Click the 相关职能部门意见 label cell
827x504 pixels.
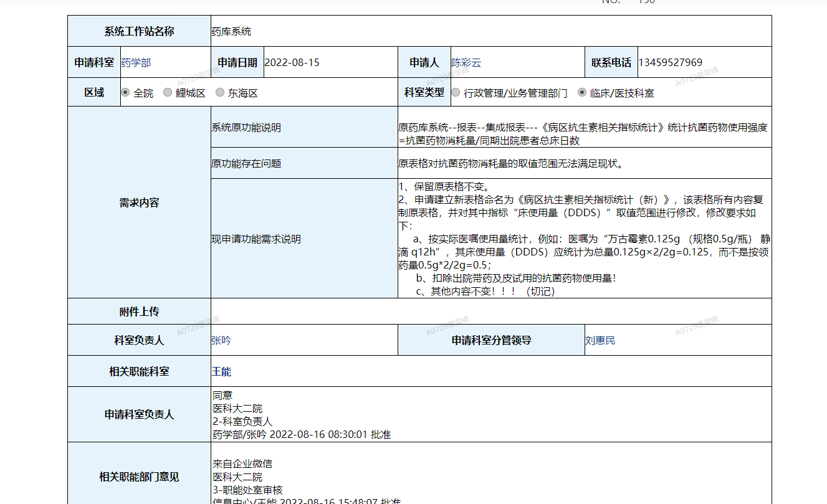(139, 477)
